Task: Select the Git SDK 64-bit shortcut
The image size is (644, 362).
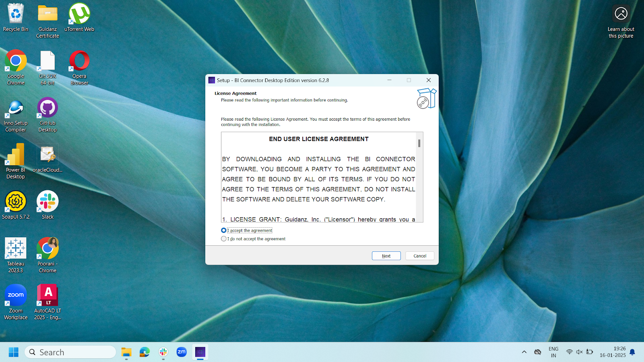Action: point(47,68)
